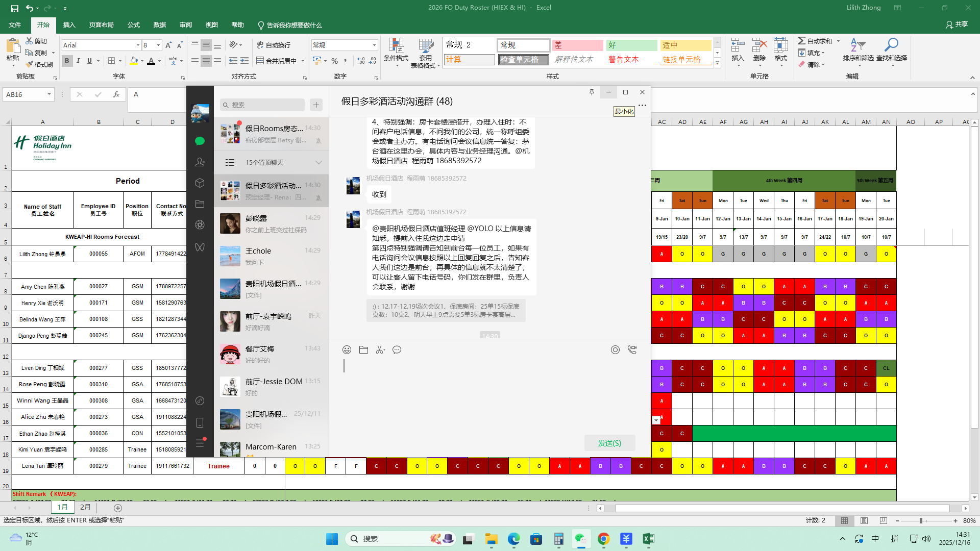The height and width of the screenshot is (551, 980).
Task: Toggle underline formatting
Action: (x=89, y=61)
